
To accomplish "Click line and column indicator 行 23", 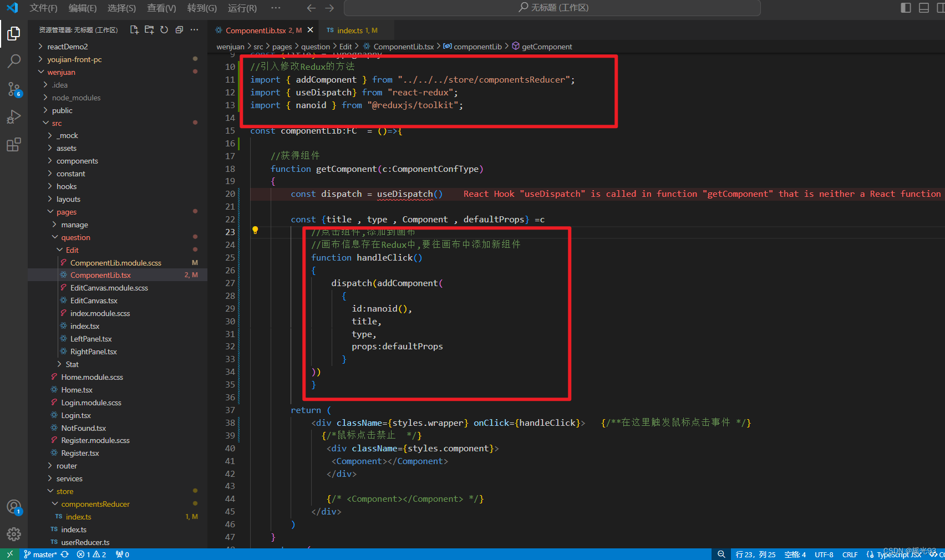I will tap(755, 554).
